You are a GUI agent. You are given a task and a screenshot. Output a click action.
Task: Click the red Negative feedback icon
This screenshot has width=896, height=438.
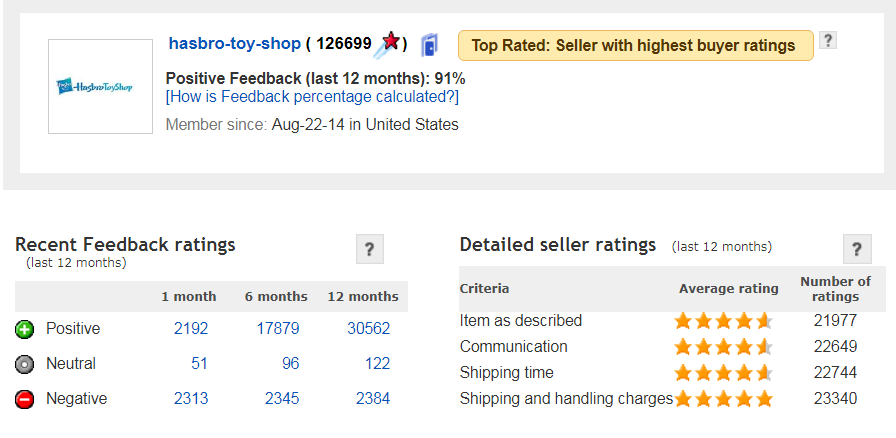[25, 399]
